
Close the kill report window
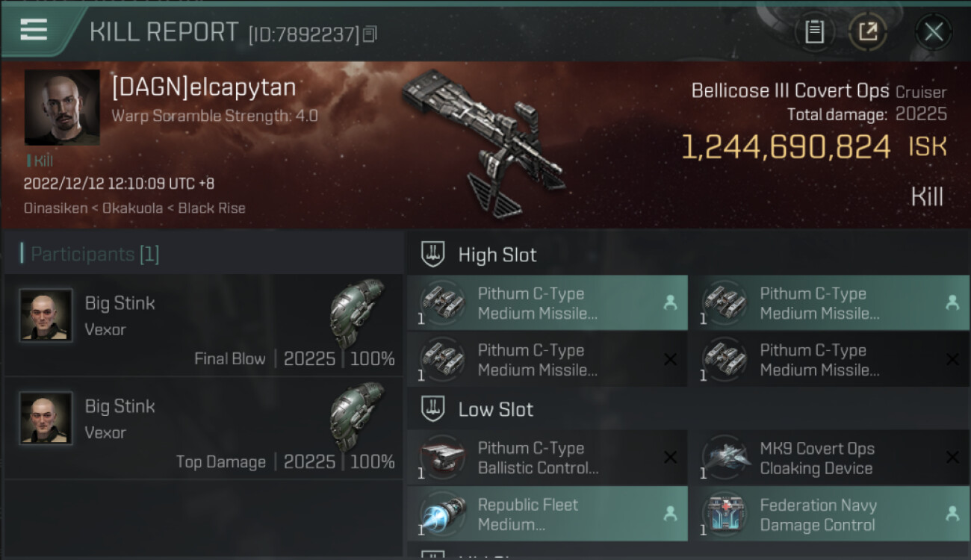click(x=934, y=31)
